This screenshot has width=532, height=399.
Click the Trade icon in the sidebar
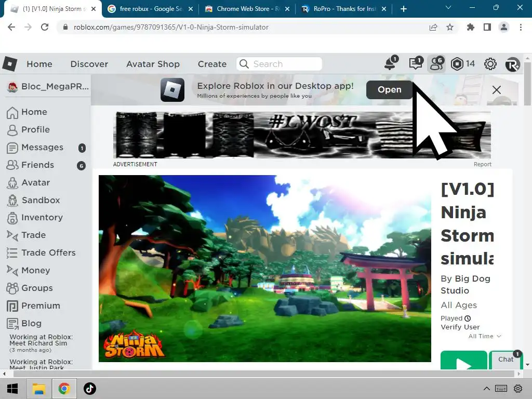coord(12,235)
